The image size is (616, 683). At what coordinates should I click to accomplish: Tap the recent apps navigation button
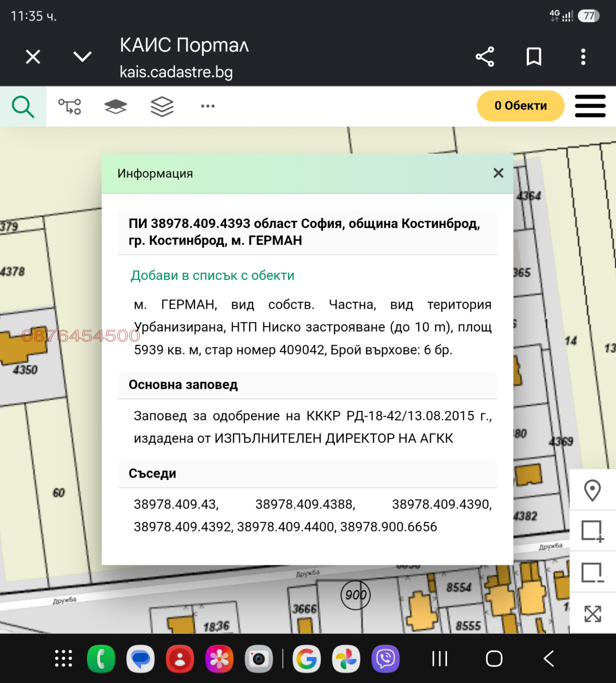[x=440, y=659]
